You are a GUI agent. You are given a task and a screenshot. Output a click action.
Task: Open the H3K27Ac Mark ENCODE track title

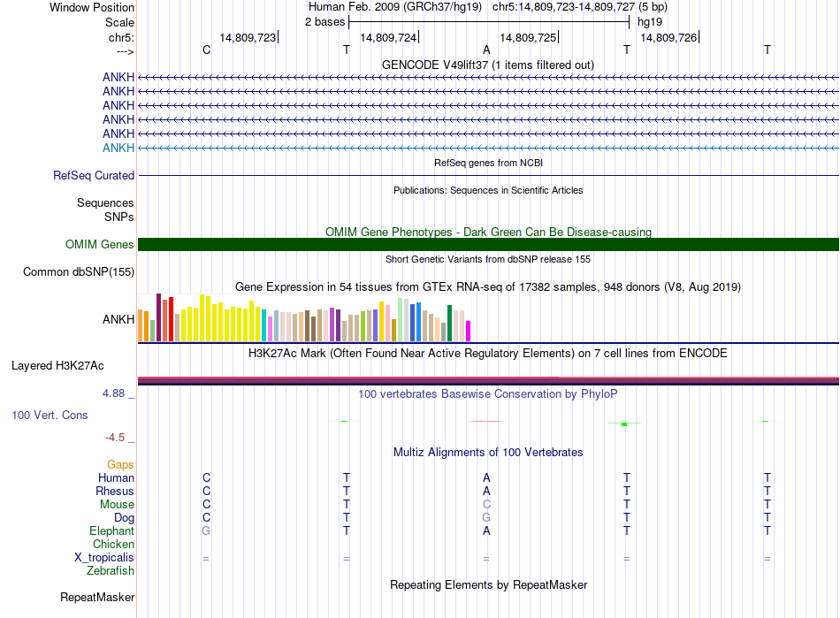coord(488,354)
